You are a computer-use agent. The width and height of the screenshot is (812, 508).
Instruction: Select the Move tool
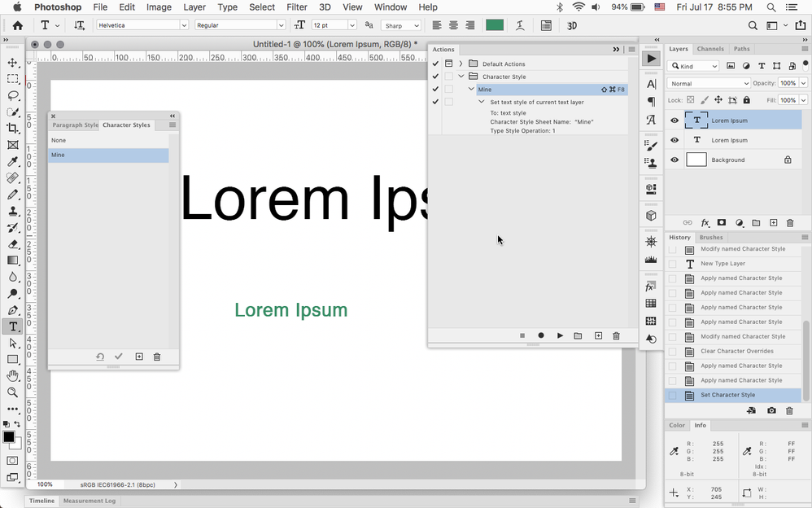(13, 63)
